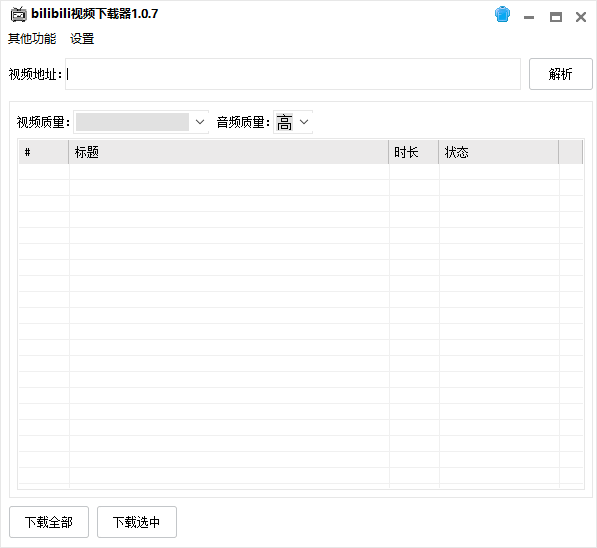Click the blue shirt skin icon

(502, 15)
